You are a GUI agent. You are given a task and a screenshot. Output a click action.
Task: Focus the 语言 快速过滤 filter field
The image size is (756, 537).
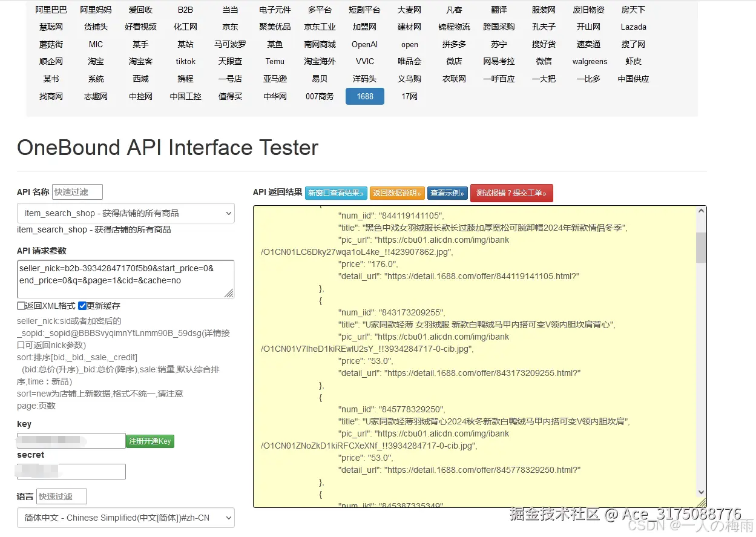(x=62, y=496)
